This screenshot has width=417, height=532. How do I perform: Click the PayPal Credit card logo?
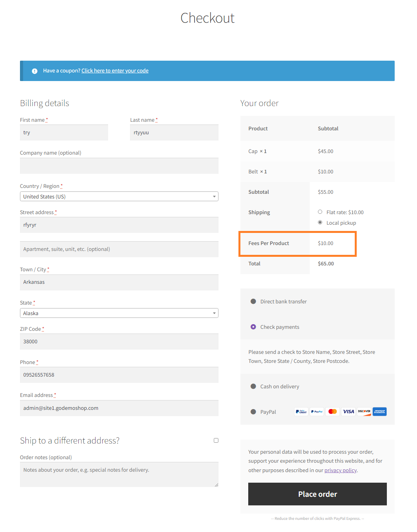pos(301,411)
